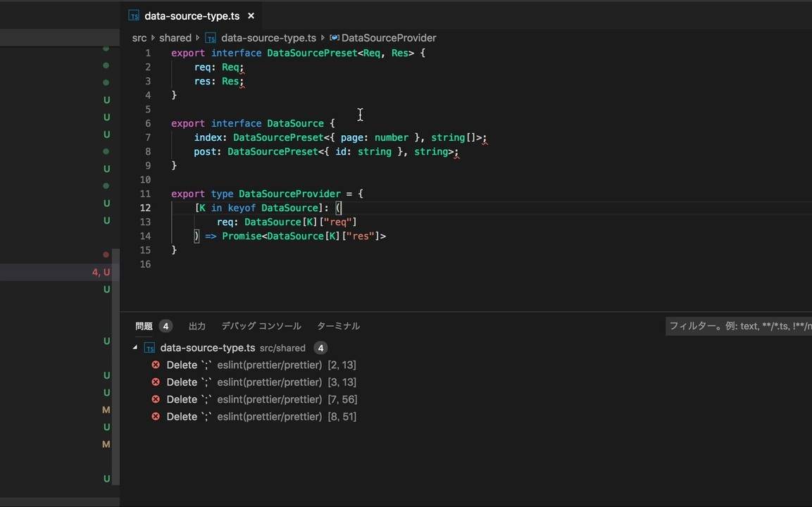This screenshot has height=507, width=812.
Task: Click the src breadcrumb segment
Action: click(139, 38)
